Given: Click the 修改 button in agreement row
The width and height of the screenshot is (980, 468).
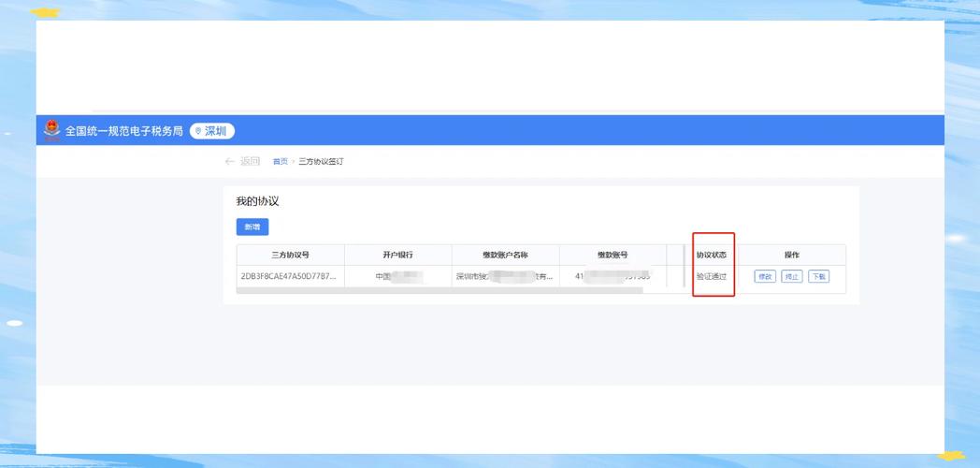Looking at the screenshot, I should (x=765, y=276).
